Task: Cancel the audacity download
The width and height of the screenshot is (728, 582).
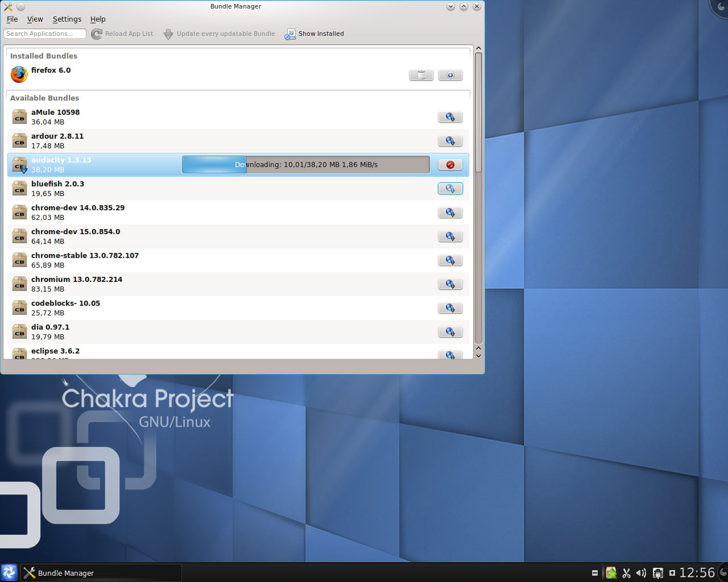Action: 450,165
